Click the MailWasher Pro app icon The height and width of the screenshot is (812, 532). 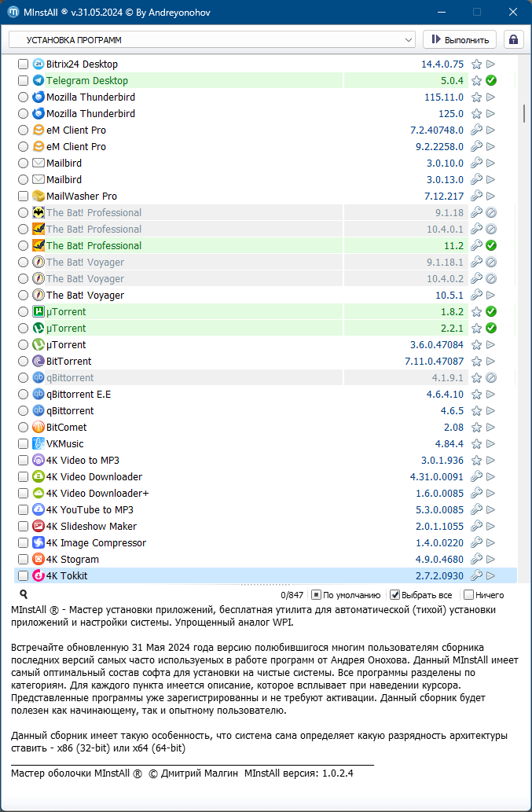point(39,197)
